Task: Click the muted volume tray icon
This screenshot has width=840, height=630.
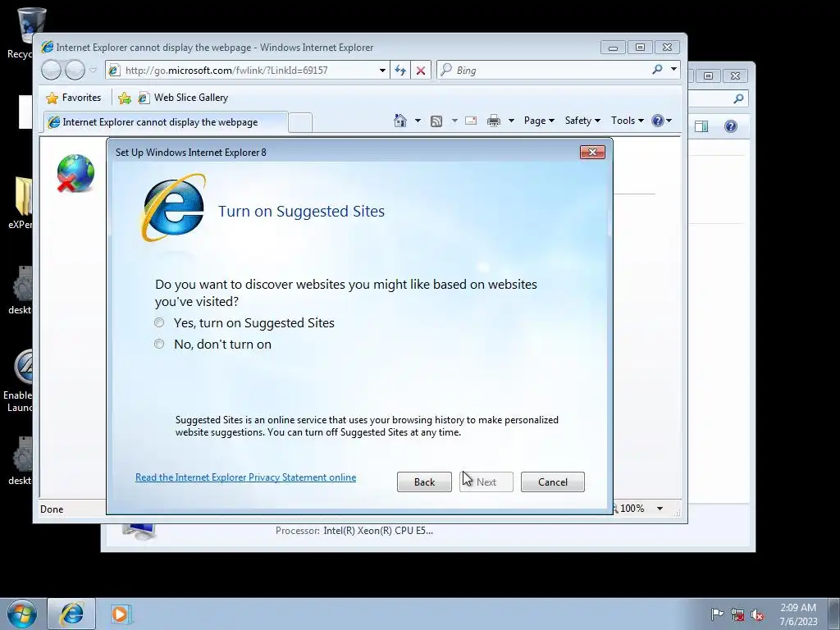Action: tap(757, 614)
